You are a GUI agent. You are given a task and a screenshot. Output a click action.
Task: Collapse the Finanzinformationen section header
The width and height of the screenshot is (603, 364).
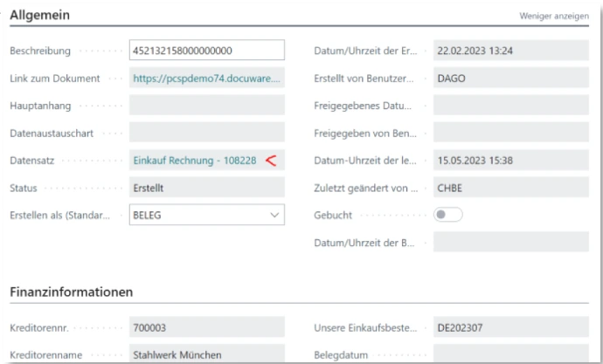click(72, 292)
